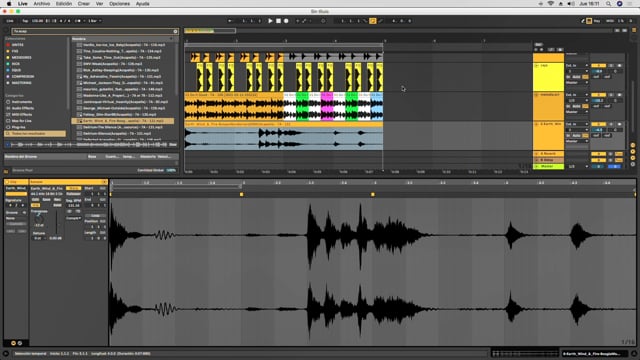This screenshot has height=360, width=640.
Task: Click the Set locator button
Action: click(x=538, y=44)
